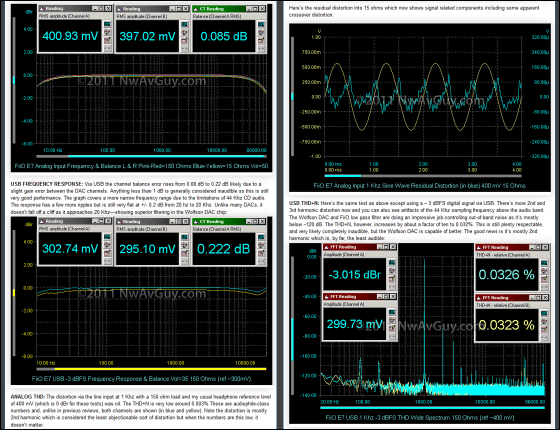Click the gauge icon beside 0.085 dB
This screenshot has width=560, height=430.
click(261, 32)
